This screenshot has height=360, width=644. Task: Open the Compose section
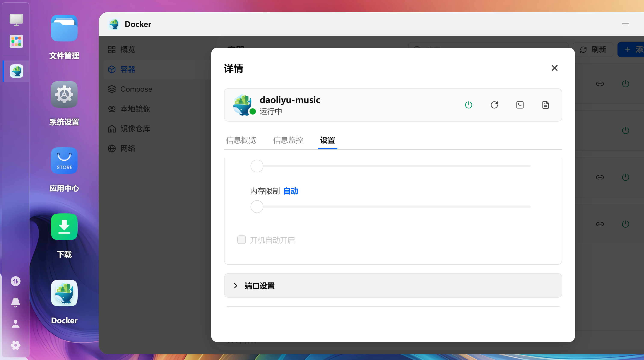click(136, 89)
